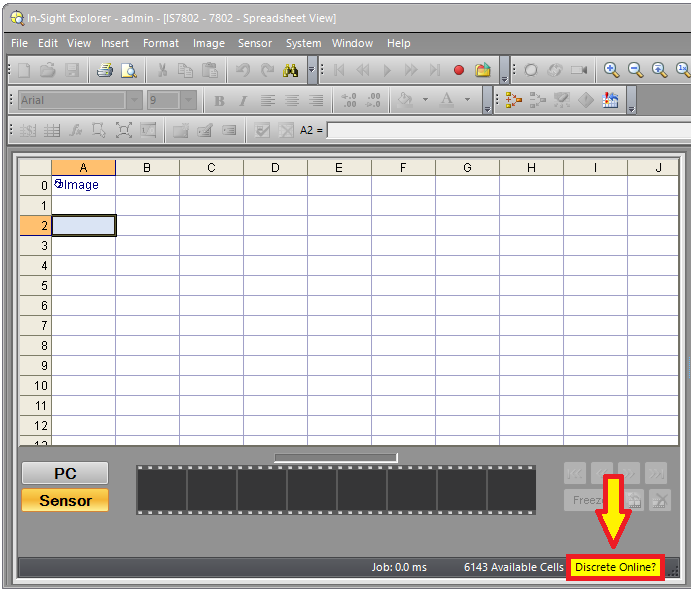Toggle Align Left formatting
Image resolution: width=691 pixels, height=590 pixels.
click(267, 101)
